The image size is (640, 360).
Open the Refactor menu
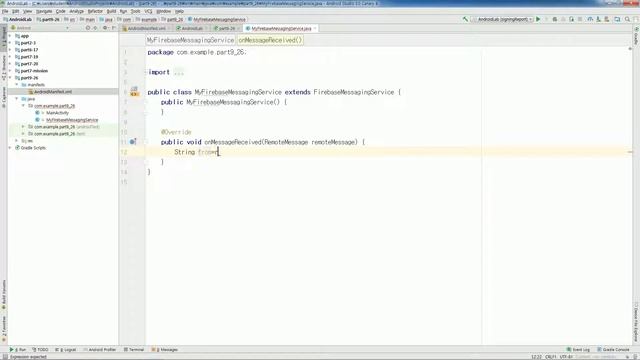(96, 11)
